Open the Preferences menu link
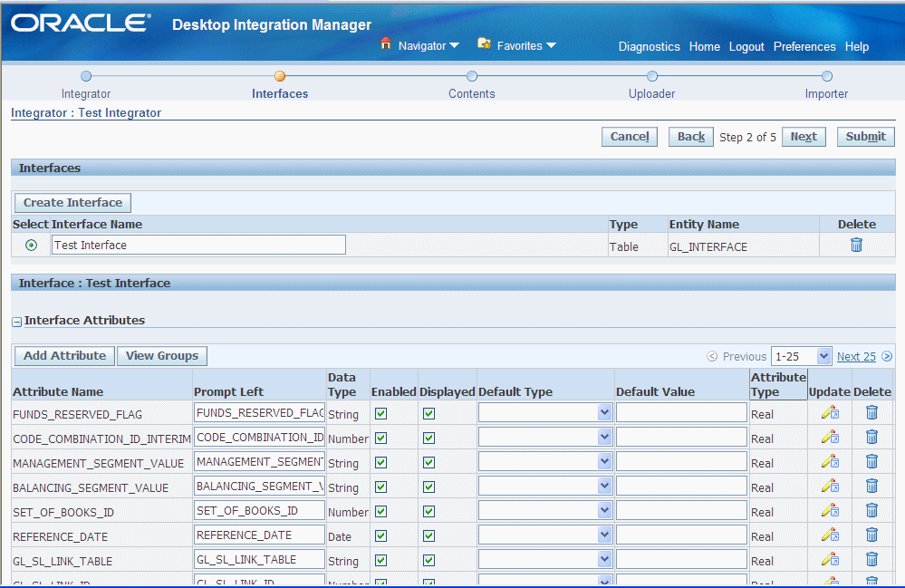905x588 pixels. coord(804,46)
